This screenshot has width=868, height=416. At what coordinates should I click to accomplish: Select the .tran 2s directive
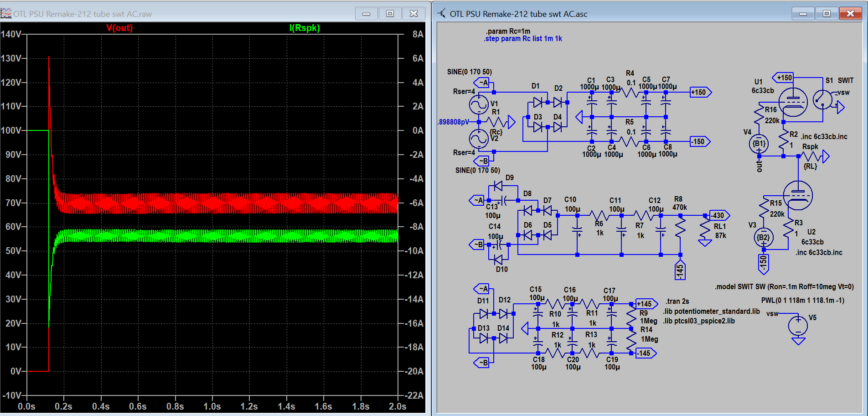677,302
